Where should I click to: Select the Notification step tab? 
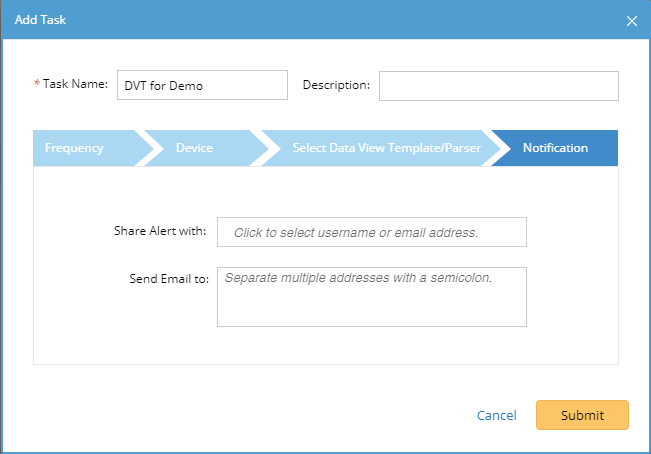(x=556, y=148)
